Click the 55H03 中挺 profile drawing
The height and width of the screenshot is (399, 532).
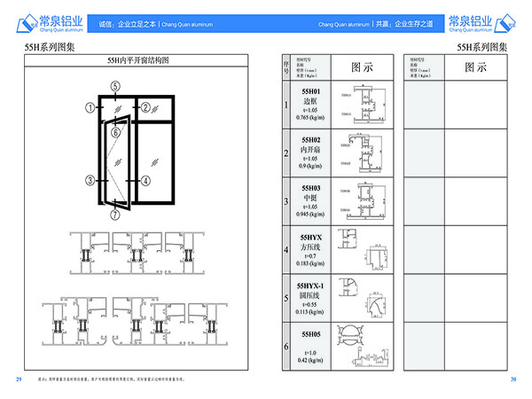364,201
